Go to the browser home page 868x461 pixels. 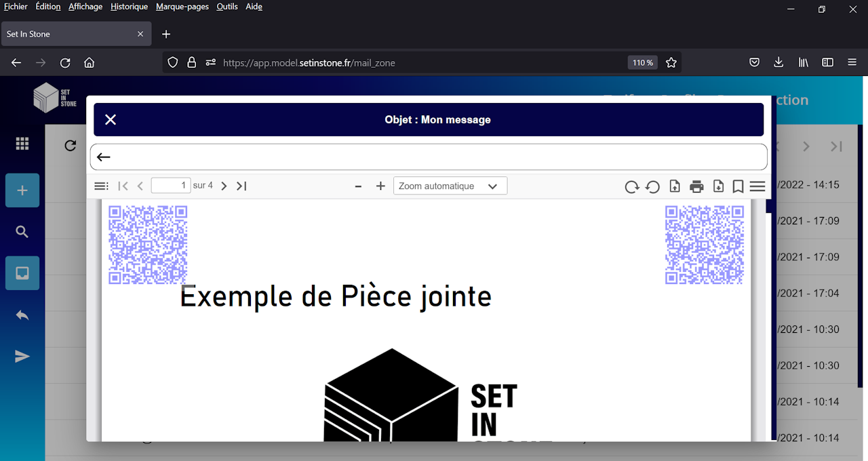(89, 62)
